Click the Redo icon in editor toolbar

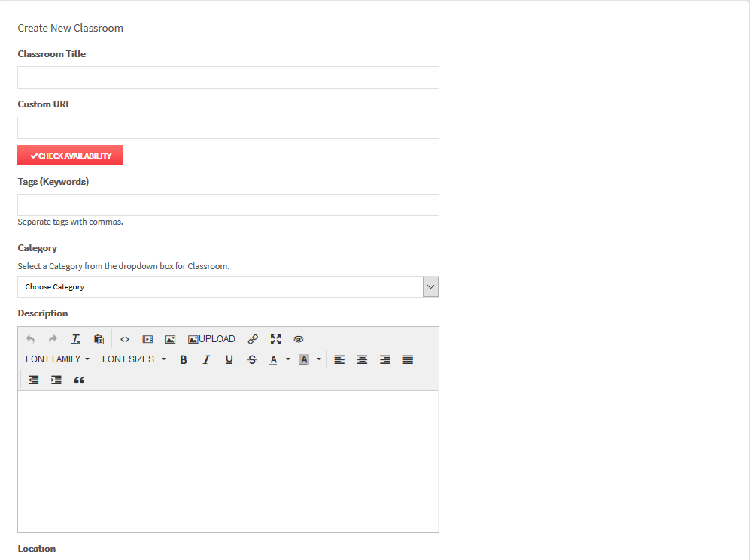tap(53, 339)
